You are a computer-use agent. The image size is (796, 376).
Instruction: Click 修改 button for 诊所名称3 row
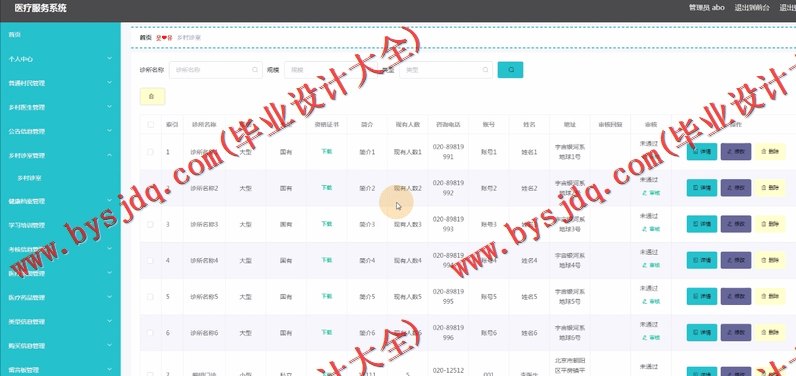[x=736, y=224]
